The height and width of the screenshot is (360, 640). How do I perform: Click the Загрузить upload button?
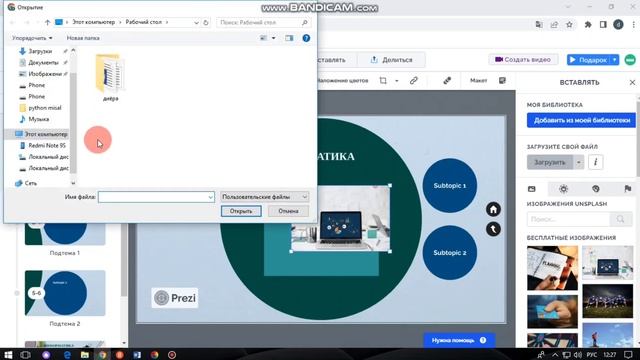click(x=550, y=162)
